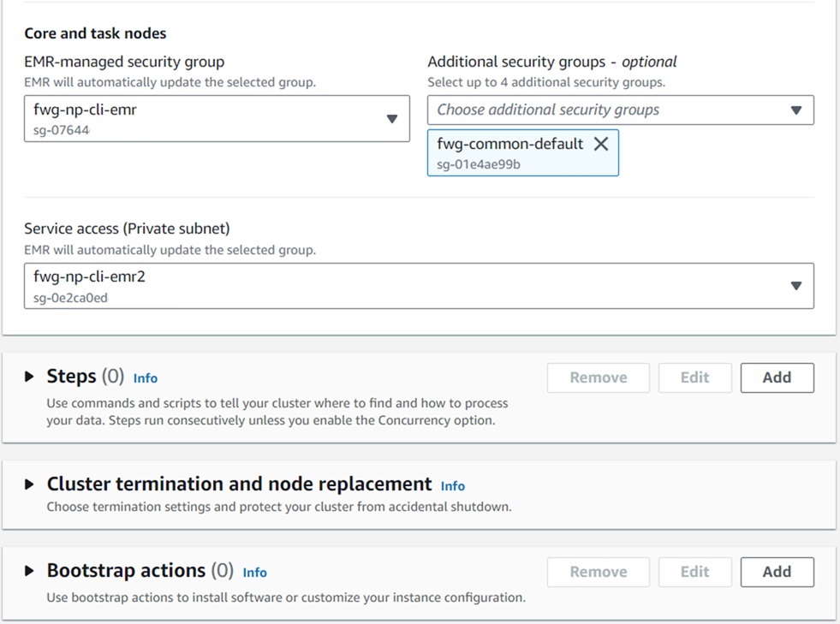The image size is (840, 624).
Task: Open Additional security groups dropdown
Action: click(795, 110)
